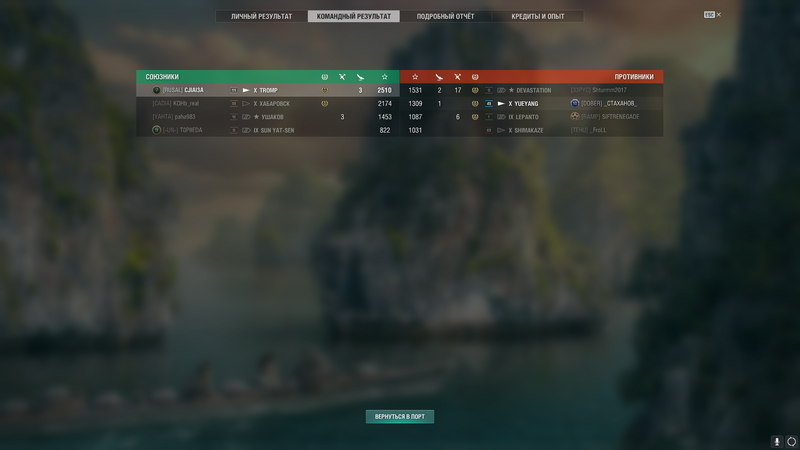Image resolution: width=800 pixels, height=450 pixels.
Task: Select ally row with X Хабаровск ship
Action: pos(268,104)
